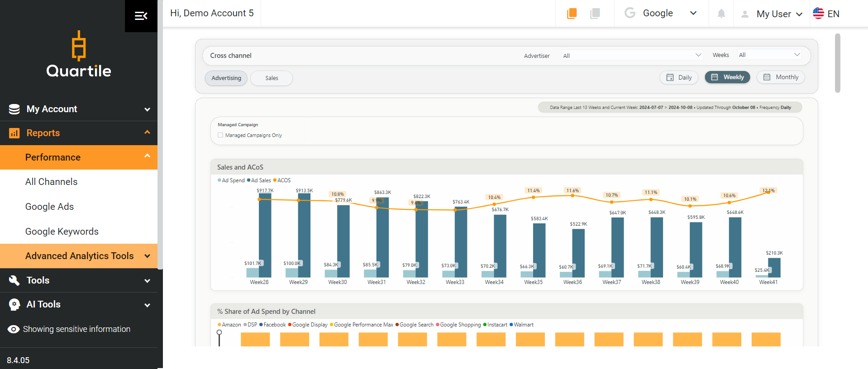
Task: Toggle Facebook channel legend item
Action: pos(272,325)
